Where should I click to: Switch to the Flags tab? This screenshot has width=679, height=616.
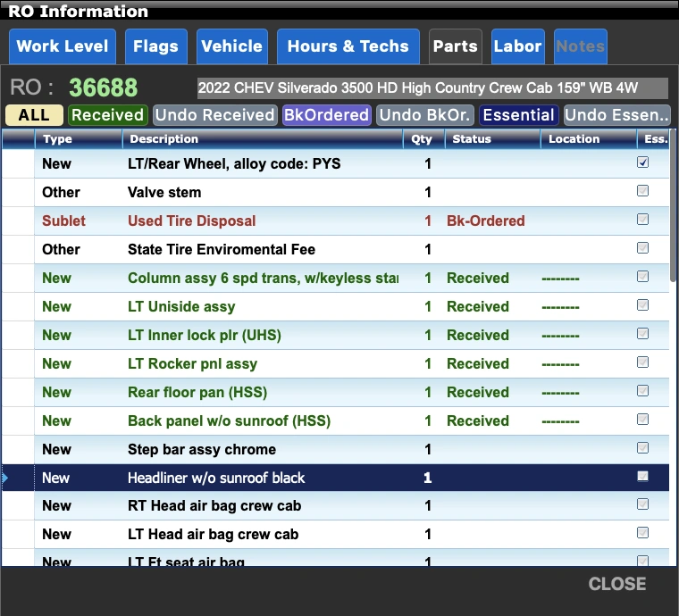[x=155, y=46]
